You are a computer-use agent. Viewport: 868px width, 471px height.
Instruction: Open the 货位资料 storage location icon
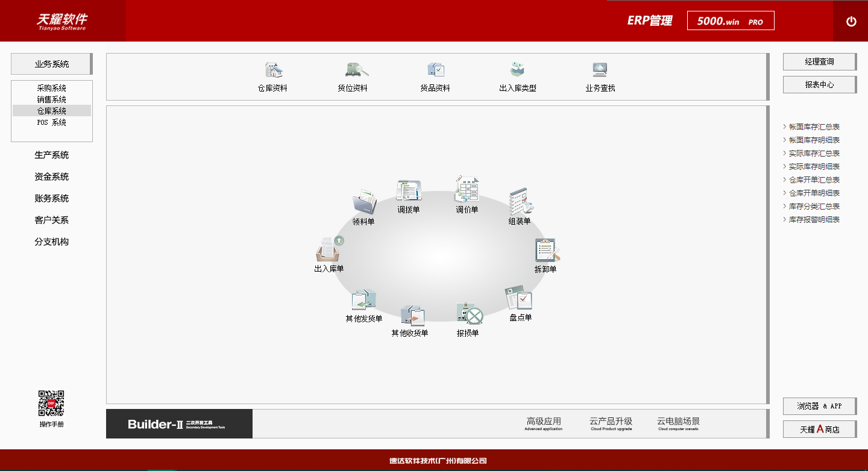pyautogui.click(x=353, y=70)
